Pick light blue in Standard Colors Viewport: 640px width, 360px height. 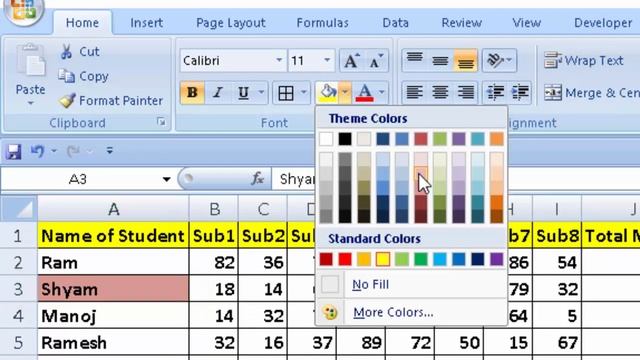tap(440, 259)
